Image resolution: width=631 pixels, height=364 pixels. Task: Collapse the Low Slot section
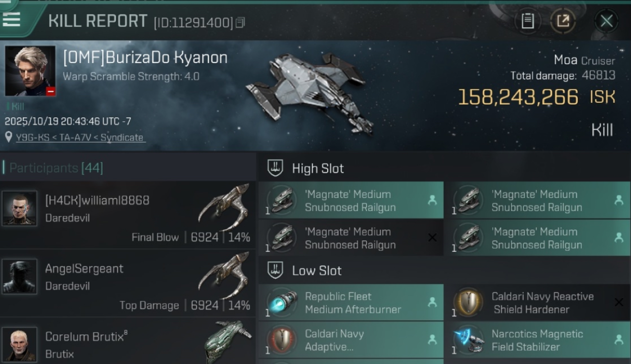[x=276, y=270]
